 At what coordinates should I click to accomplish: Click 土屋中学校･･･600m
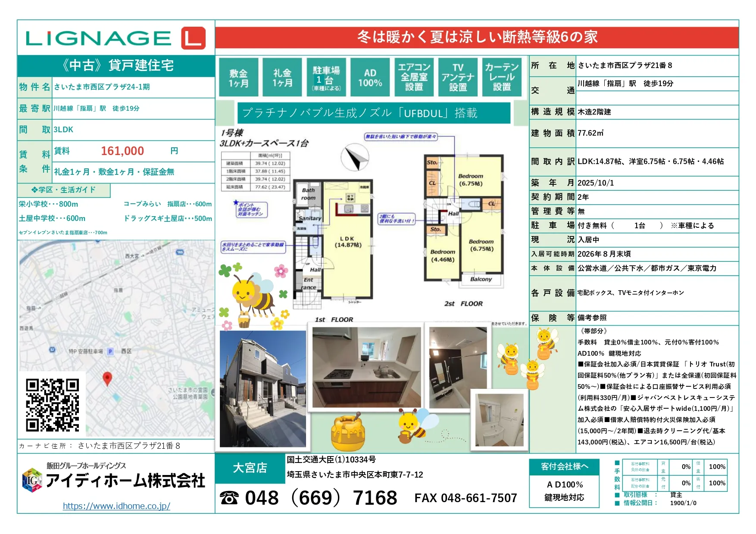point(52,218)
